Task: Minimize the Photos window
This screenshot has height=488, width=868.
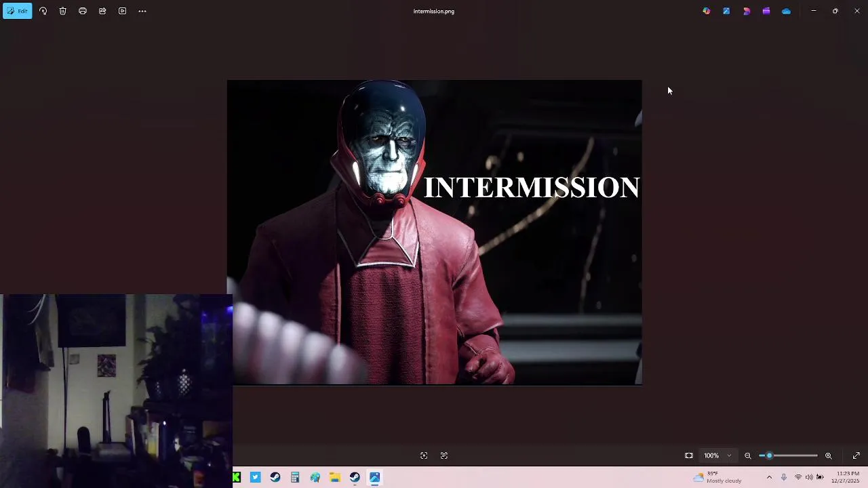Action: coord(814,11)
